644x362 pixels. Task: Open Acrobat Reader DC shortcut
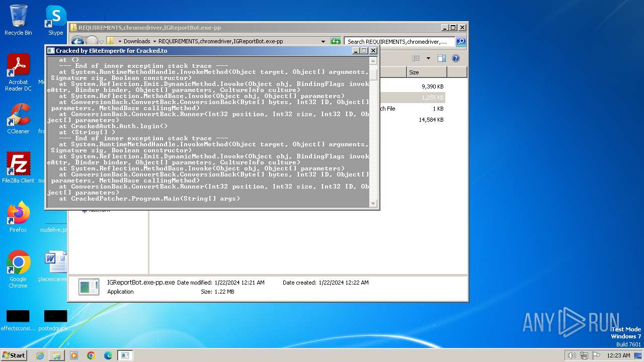coord(18,72)
